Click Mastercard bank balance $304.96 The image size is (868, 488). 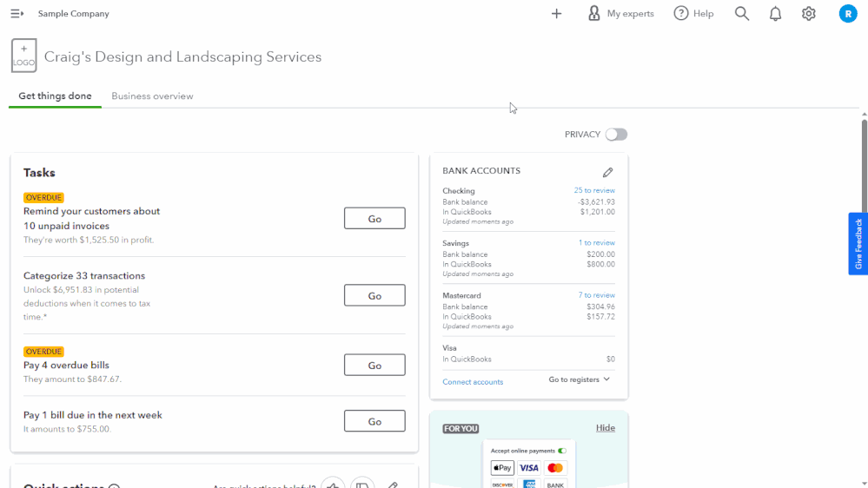pyautogui.click(x=600, y=307)
